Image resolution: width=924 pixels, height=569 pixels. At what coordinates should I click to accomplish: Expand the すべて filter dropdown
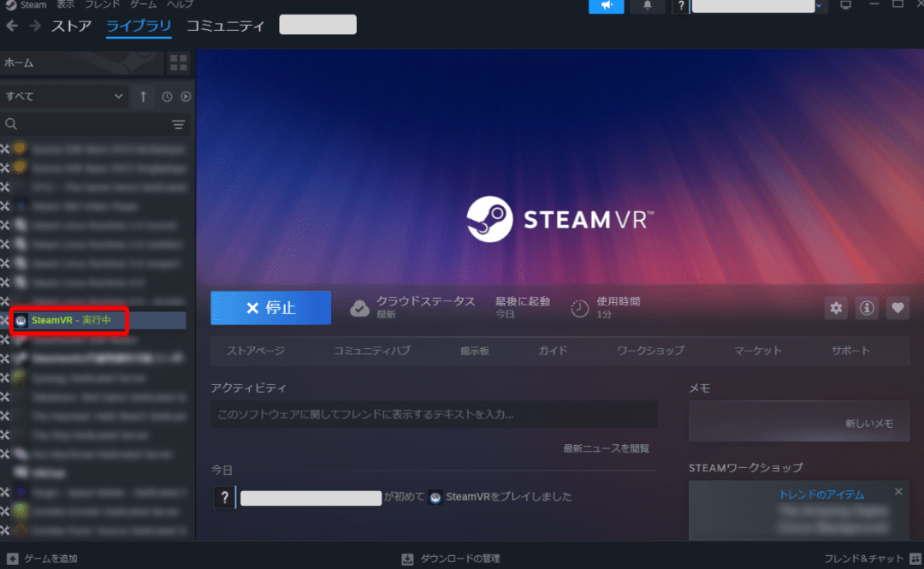63,96
